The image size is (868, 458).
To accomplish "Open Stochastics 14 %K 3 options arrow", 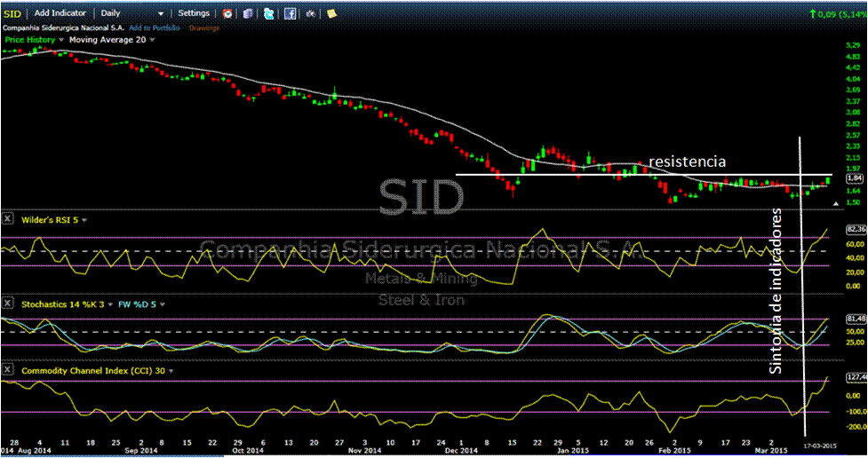I will pyautogui.click(x=110, y=304).
